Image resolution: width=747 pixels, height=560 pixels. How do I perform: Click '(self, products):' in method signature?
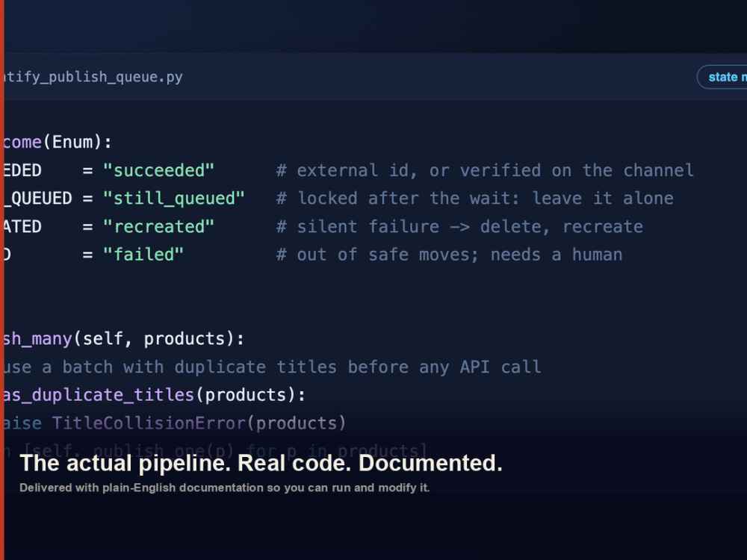click(158, 339)
